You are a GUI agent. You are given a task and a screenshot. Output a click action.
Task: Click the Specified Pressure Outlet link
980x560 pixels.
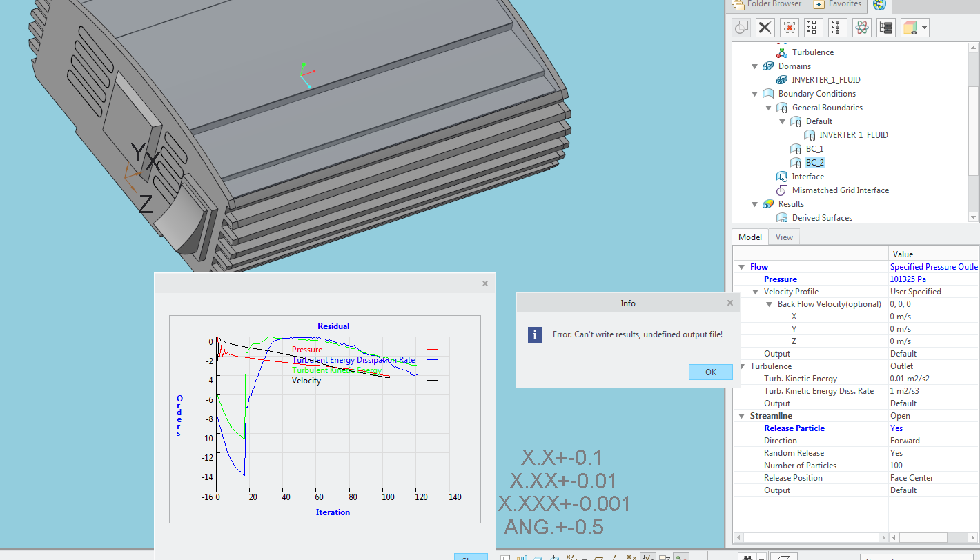coord(933,266)
